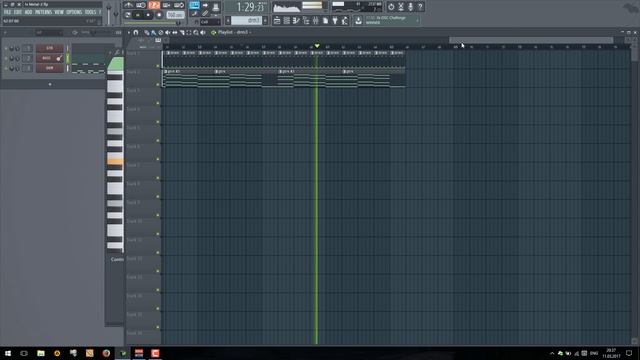Click the Record button in transport
Screen dimensions: 640x360
159,15
